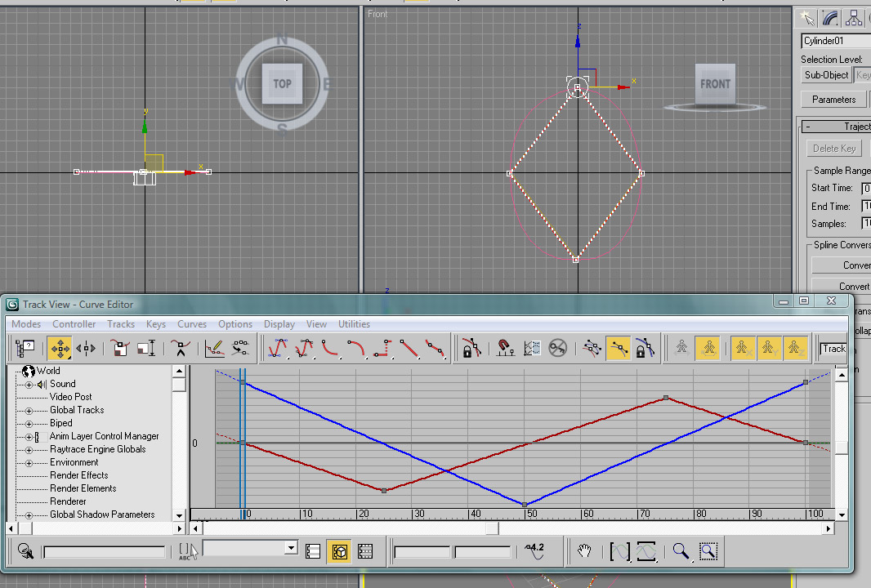Click the Parameters button
The image size is (871, 588).
[x=833, y=100]
